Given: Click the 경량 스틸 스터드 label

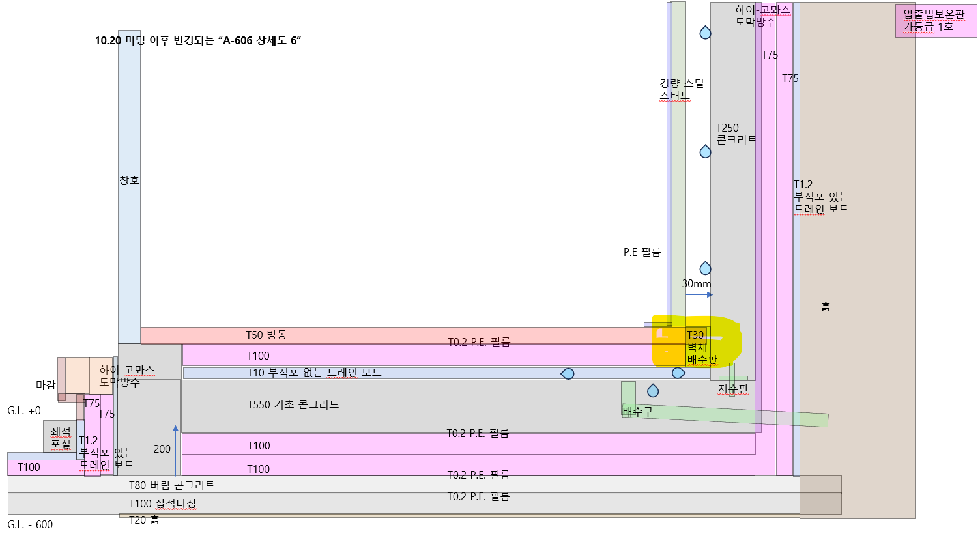Looking at the screenshot, I should point(681,89).
